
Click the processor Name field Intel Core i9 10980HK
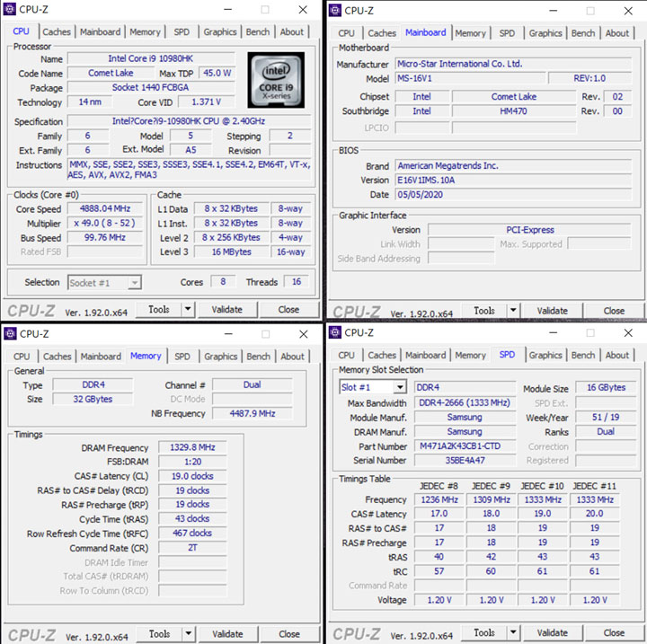pos(151,58)
